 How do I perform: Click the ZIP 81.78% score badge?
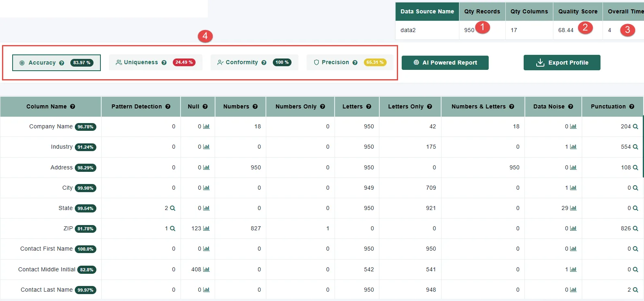coord(85,229)
